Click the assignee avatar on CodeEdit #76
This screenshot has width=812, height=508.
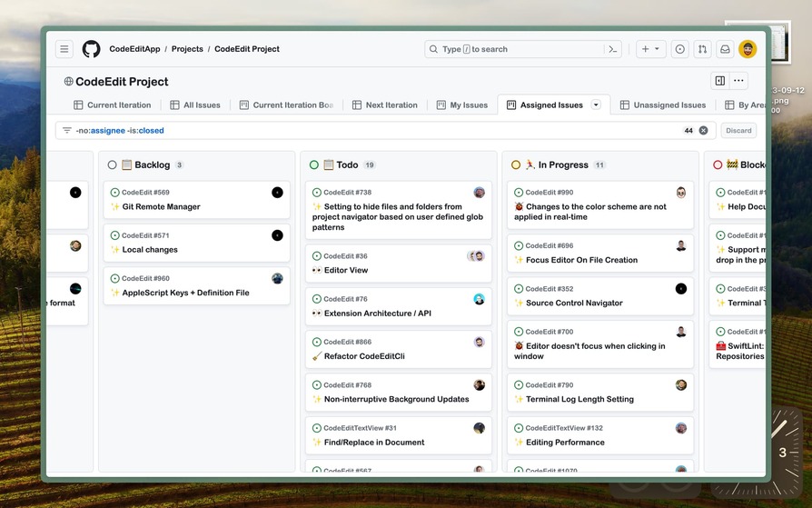click(479, 299)
